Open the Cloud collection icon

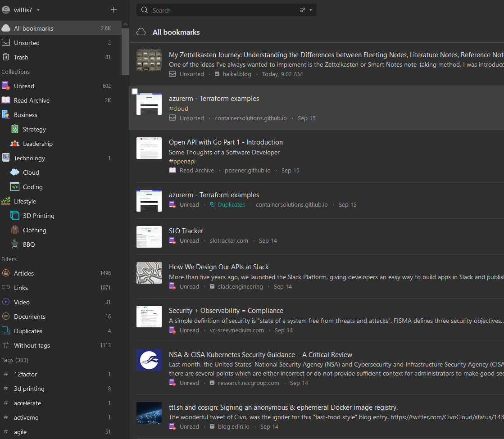[15, 172]
